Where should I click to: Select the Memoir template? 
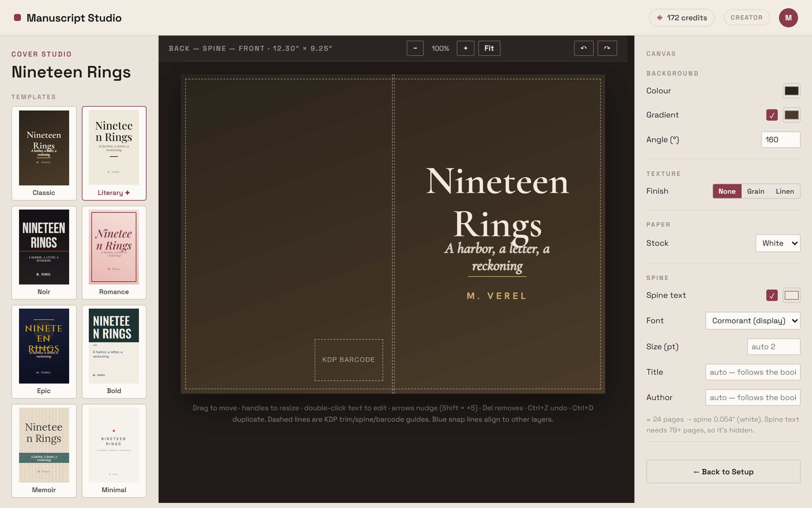point(44,451)
